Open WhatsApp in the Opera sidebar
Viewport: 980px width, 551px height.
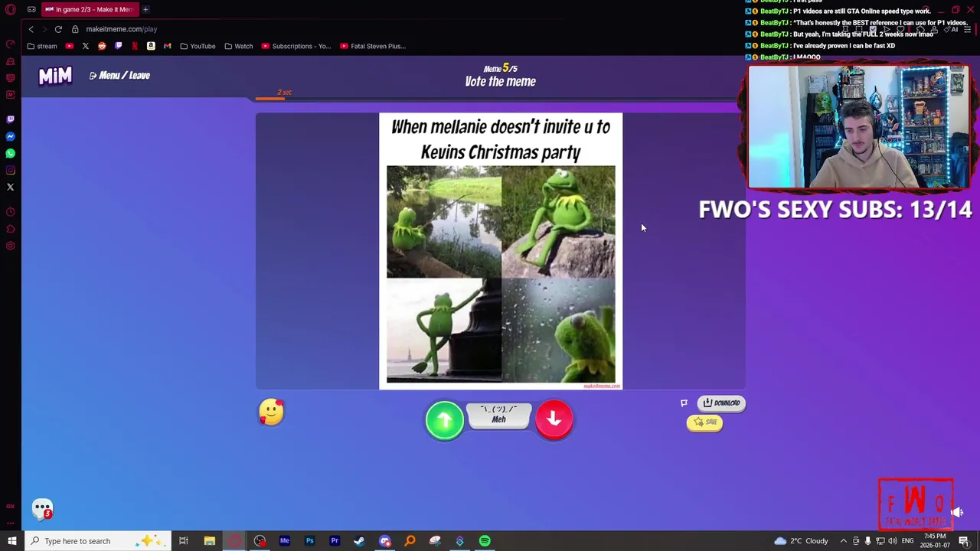pyautogui.click(x=11, y=153)
